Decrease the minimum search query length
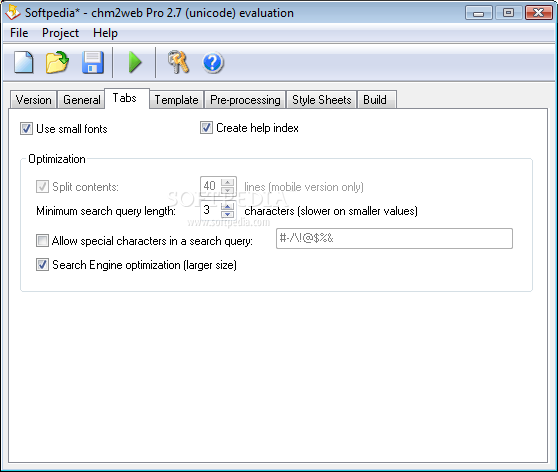Viewport: 558px width, 472px height. [227, 214]
